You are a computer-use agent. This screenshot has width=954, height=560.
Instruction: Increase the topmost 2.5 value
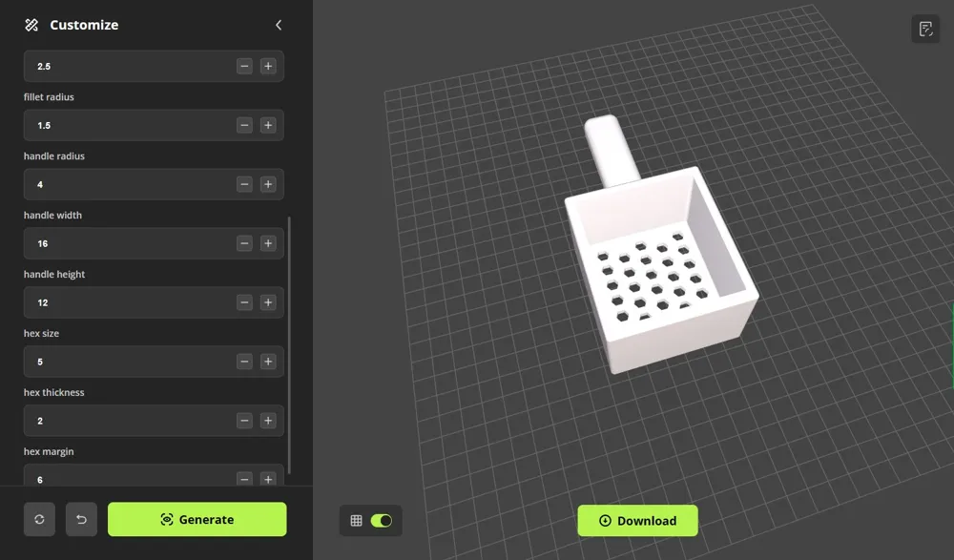268,67
